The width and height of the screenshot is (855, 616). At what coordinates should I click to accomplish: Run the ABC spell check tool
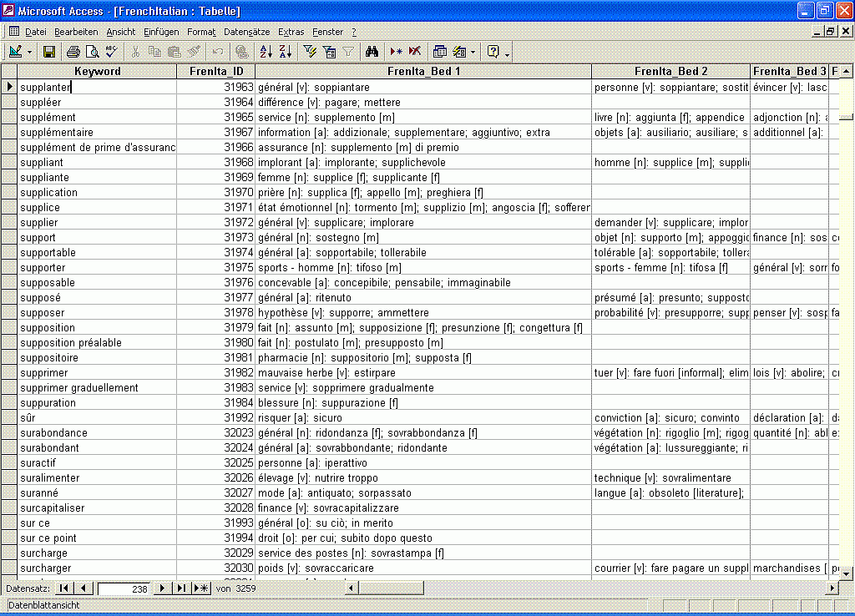111,52
